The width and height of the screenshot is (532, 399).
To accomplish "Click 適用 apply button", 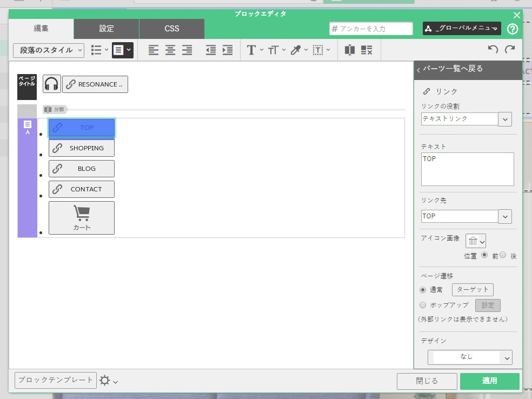I will (x=490, y=381).
